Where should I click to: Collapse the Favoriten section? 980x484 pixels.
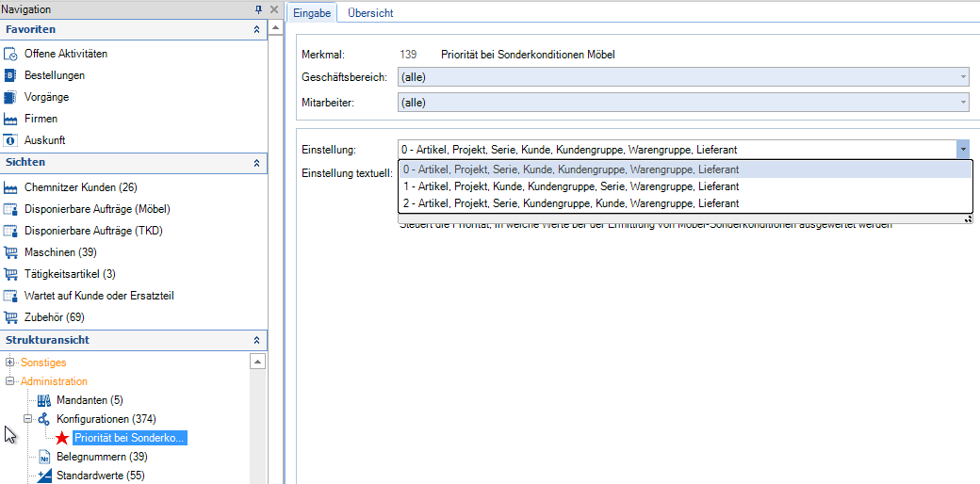pyautogui.click(x=256, y=30)
